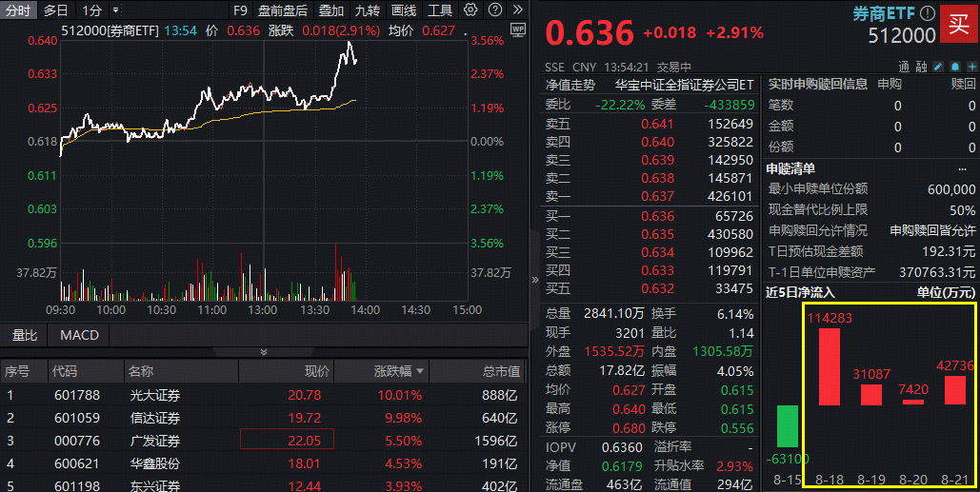Toggle 盘前盘后 pre/post market display
980x492 pixels.
283,10
